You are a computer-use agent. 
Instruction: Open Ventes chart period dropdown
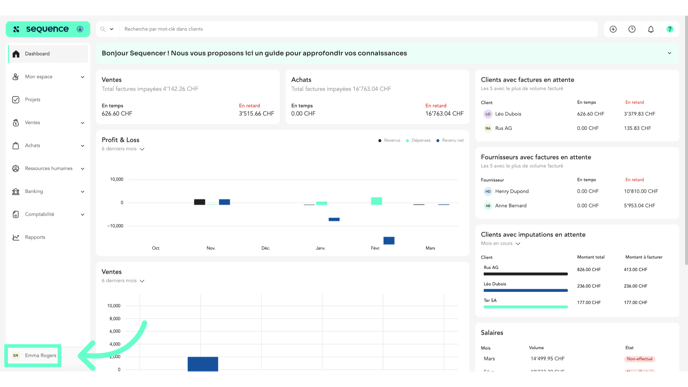(123, 281)
